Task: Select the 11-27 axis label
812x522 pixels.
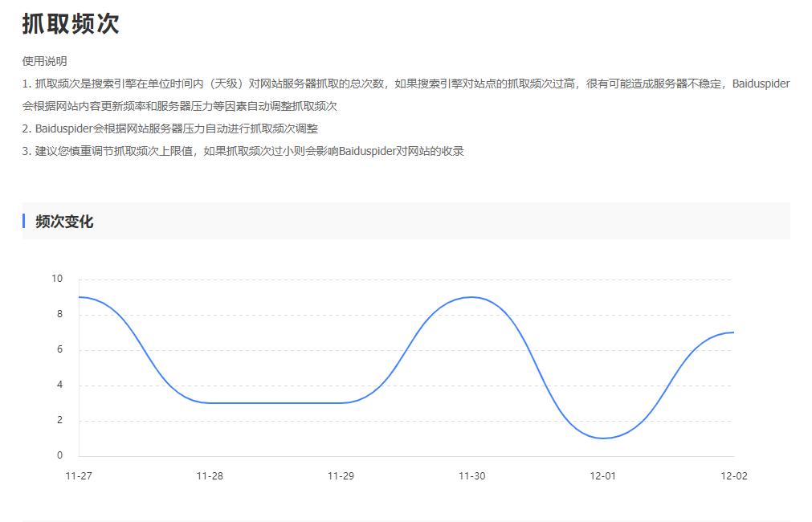Action: pos(78,475)
